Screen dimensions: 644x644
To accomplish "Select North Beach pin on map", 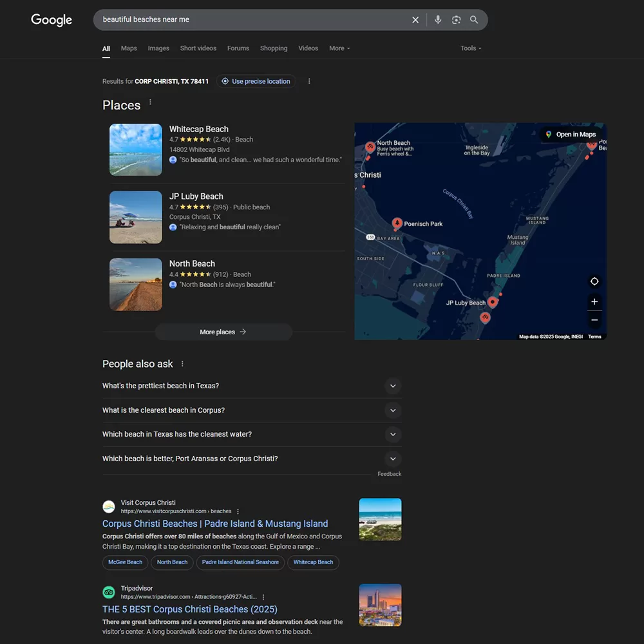I will (x=370, y=147).
